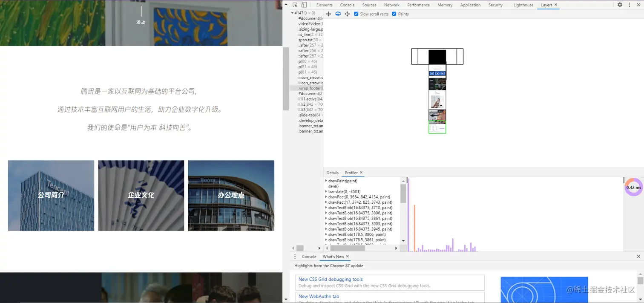
Task: Expand drawTextBlob(178.5, 3806, paint)
Action: [x=326, y=234]
